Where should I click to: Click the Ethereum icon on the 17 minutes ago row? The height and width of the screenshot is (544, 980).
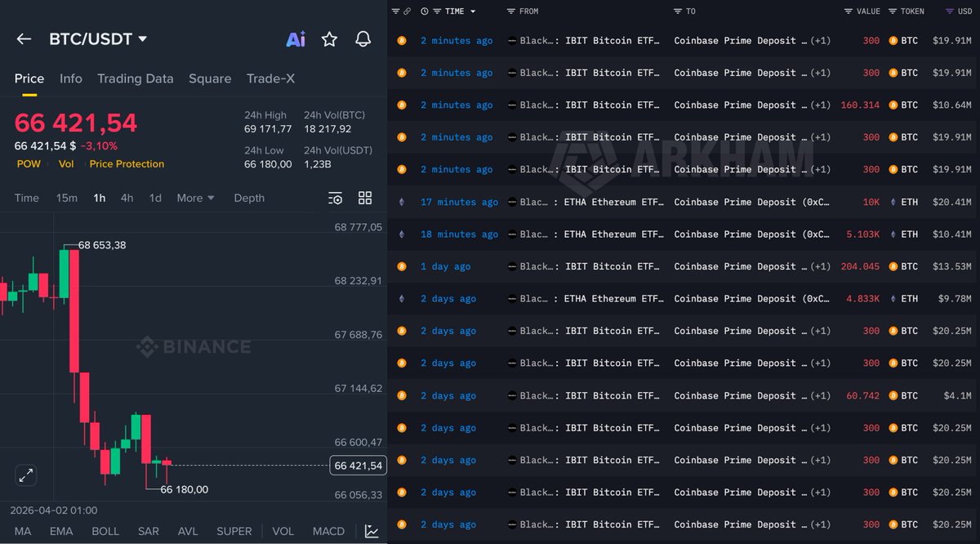click(401, 202)
